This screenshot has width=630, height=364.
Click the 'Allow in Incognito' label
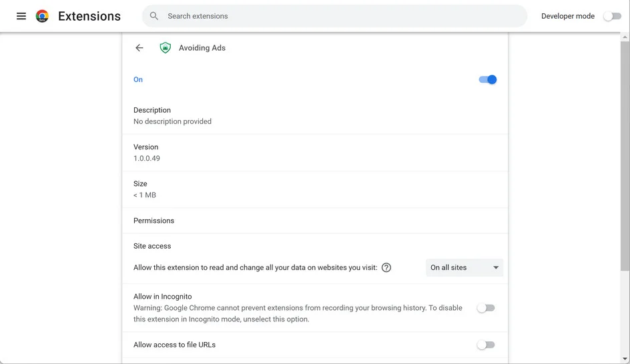click(163, 297)
